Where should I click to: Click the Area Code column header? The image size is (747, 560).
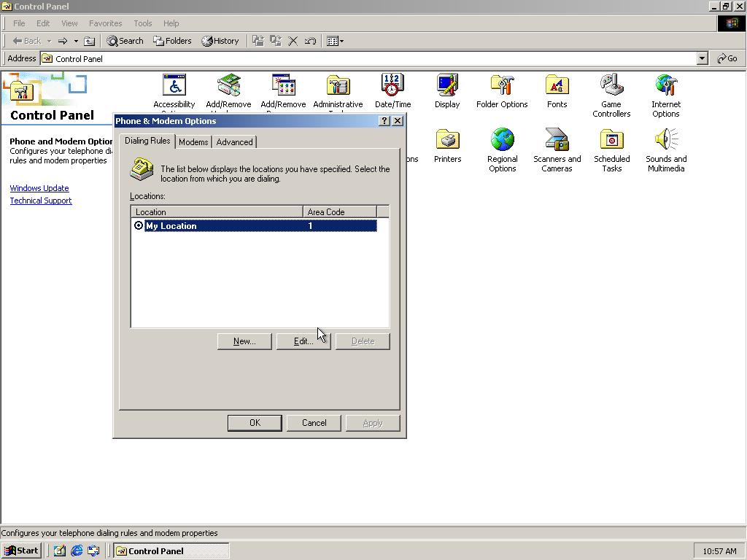339,212
